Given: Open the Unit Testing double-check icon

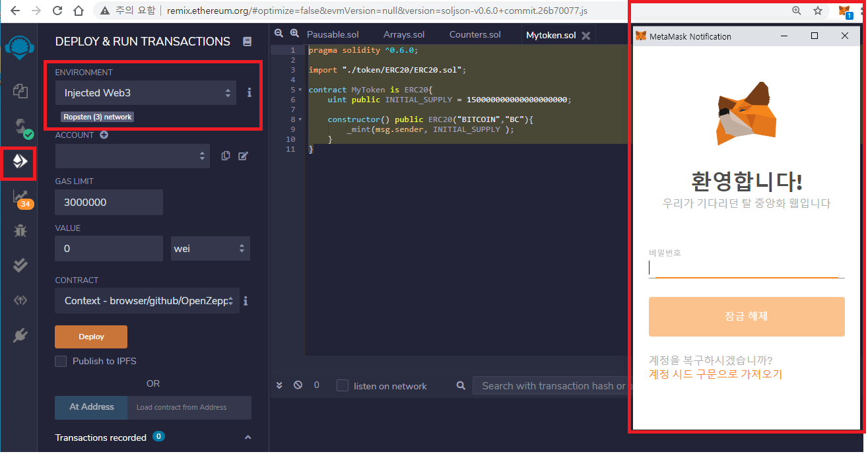Looking at the screenshot, I should [20, 265].
